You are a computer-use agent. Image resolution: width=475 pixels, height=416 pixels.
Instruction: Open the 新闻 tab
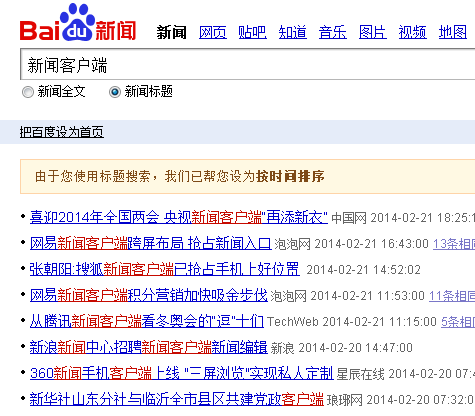(x=172, y=32)
